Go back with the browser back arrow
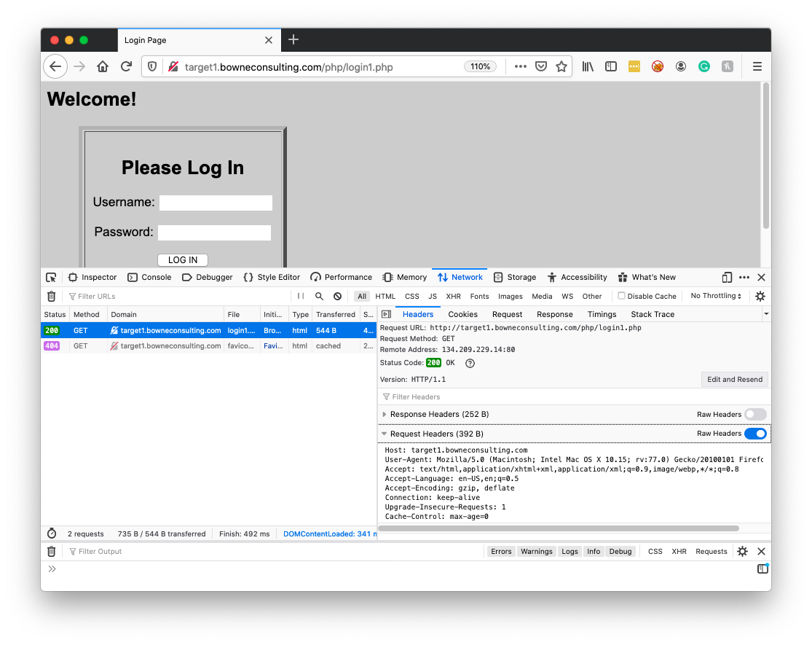The height and width of the screenshot is (645, 812). tap(55, 66)
